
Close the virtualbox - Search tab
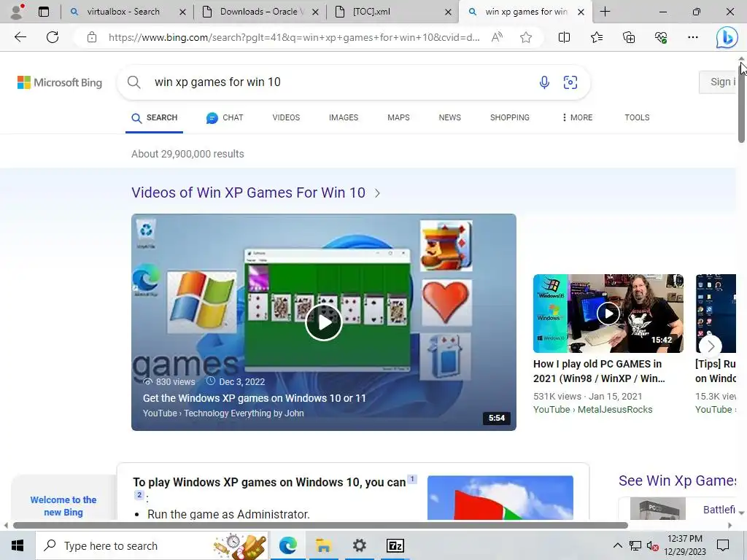(182, 12)
